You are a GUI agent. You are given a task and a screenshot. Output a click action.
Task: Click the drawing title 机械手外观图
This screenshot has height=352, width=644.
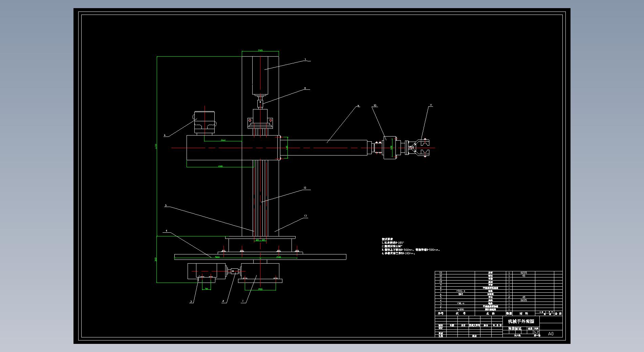pos(521,321)
